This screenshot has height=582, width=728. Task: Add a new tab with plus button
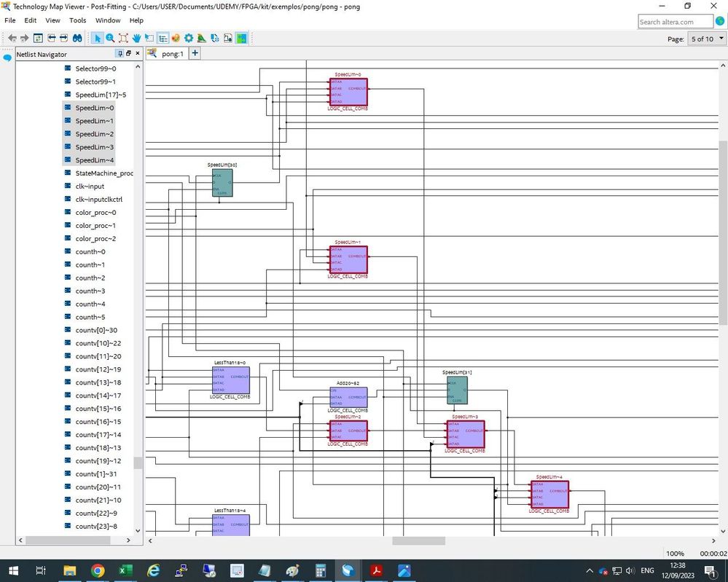[195, 53]
